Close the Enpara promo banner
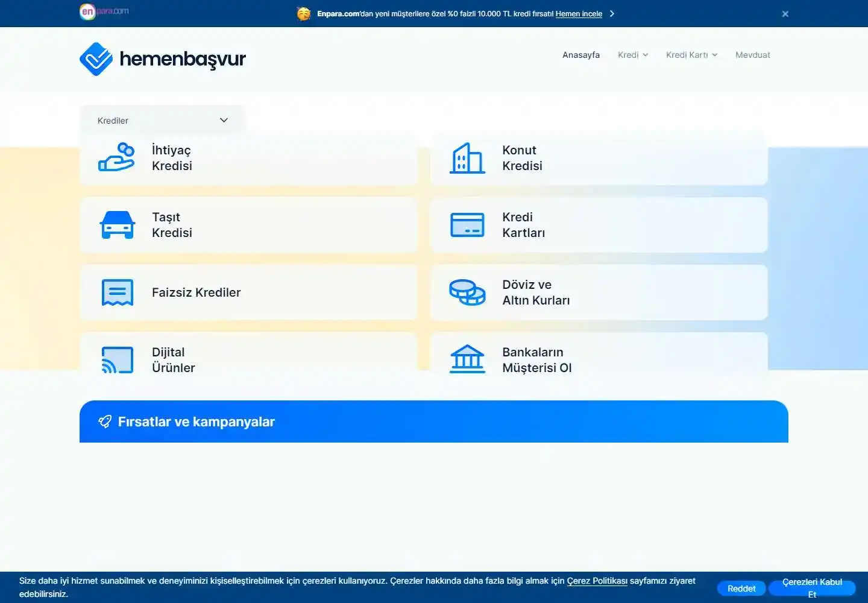 785,13
